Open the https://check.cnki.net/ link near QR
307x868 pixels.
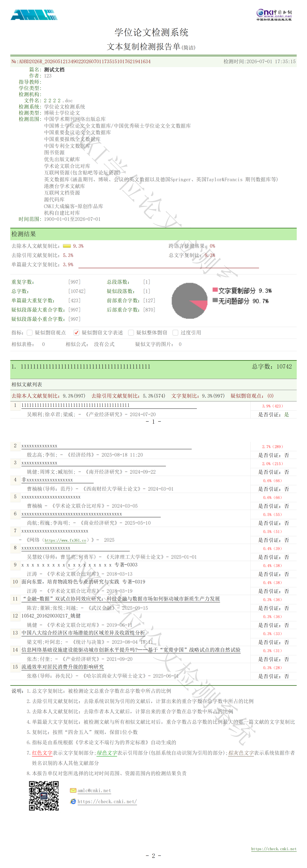click(107, 802)
